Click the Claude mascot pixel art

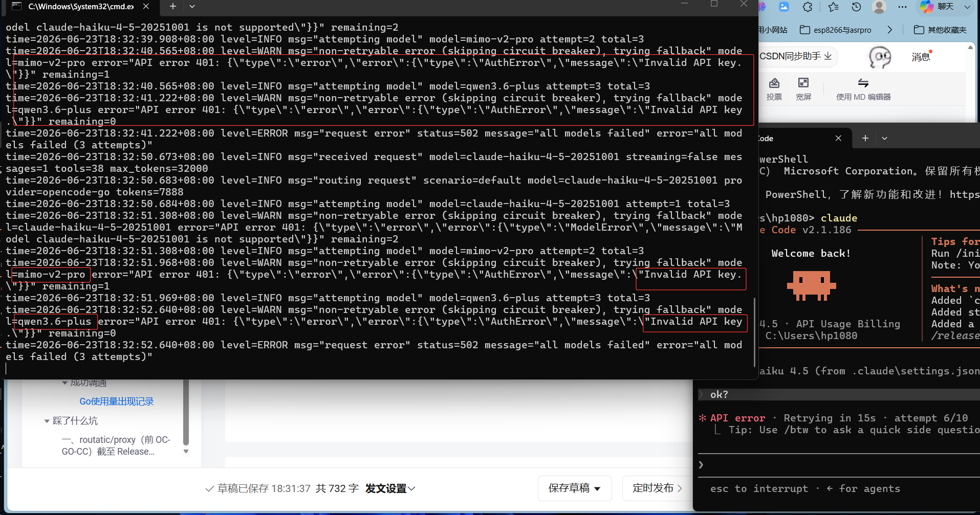(x=811, y=285)
